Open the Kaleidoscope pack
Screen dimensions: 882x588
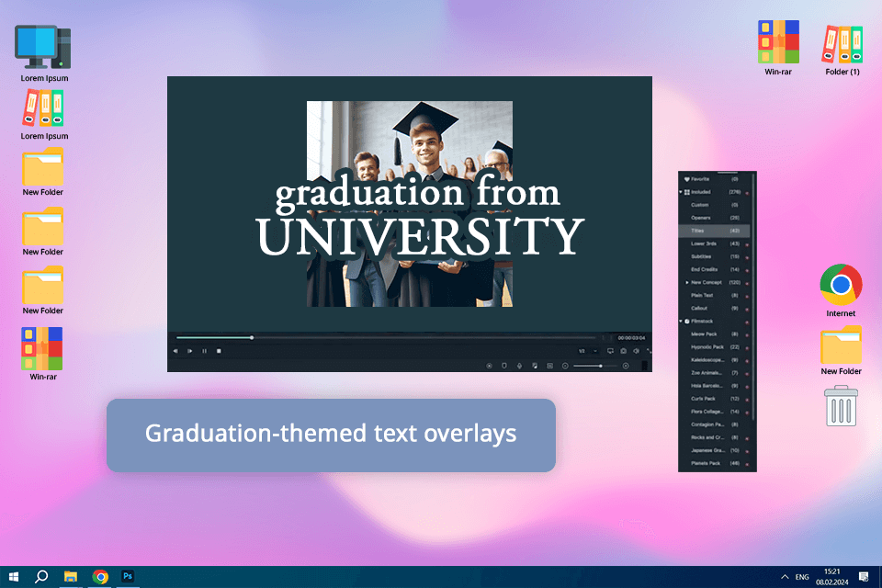pos(715,360)
